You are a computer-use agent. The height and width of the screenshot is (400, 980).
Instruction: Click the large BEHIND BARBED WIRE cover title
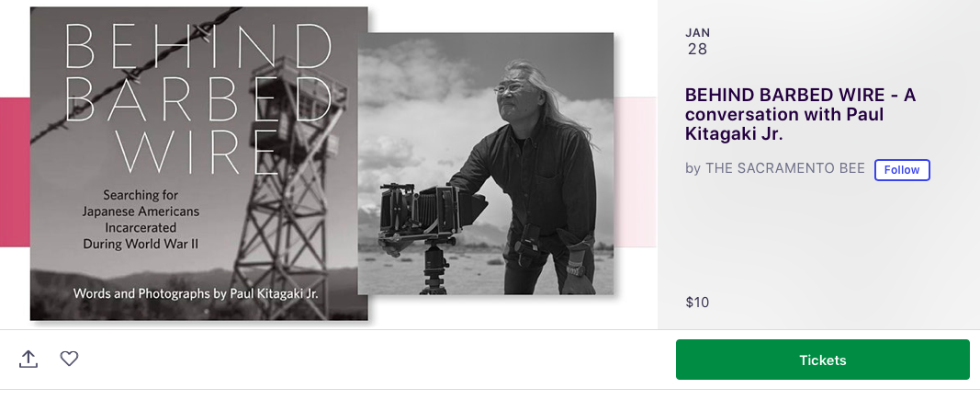tap(198, 100)
